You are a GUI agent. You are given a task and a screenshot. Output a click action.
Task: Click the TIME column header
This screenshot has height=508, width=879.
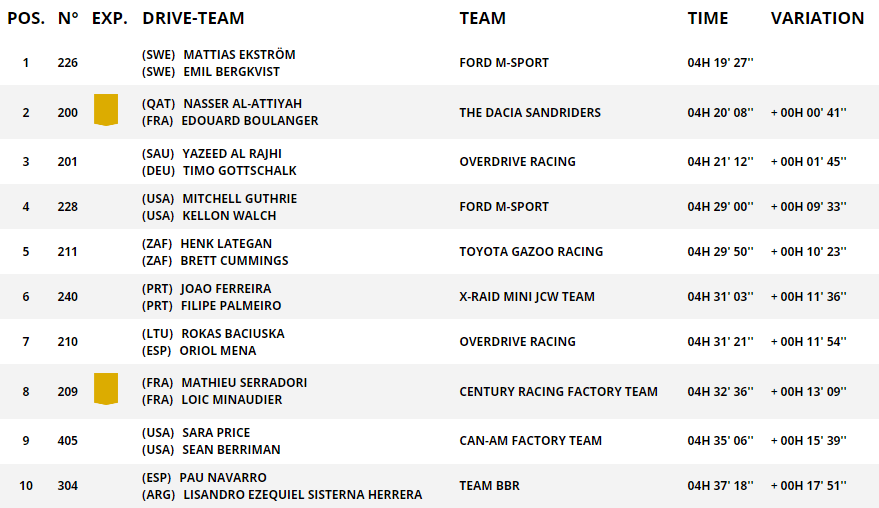(708, 18)
